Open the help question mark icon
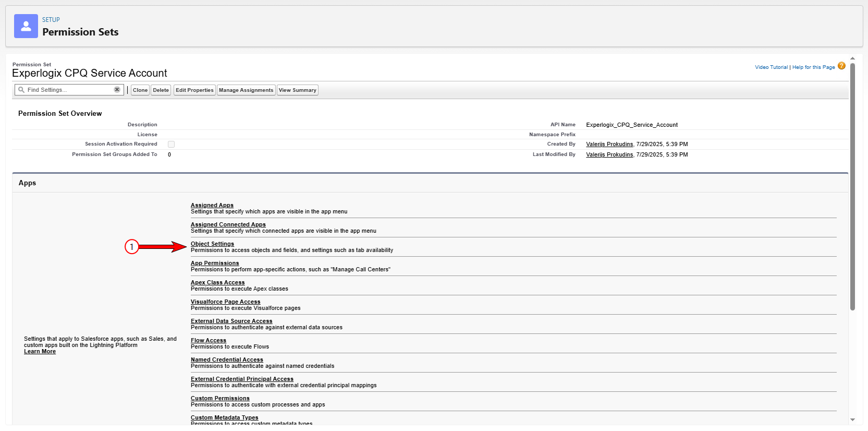The width and height of the screenshot is (868, 431). (841, 66)
